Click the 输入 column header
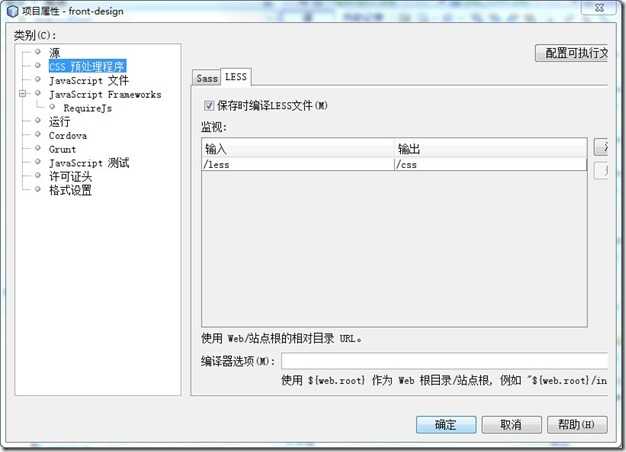The height and width of the screenshot is (452, 626). point(298,149)
